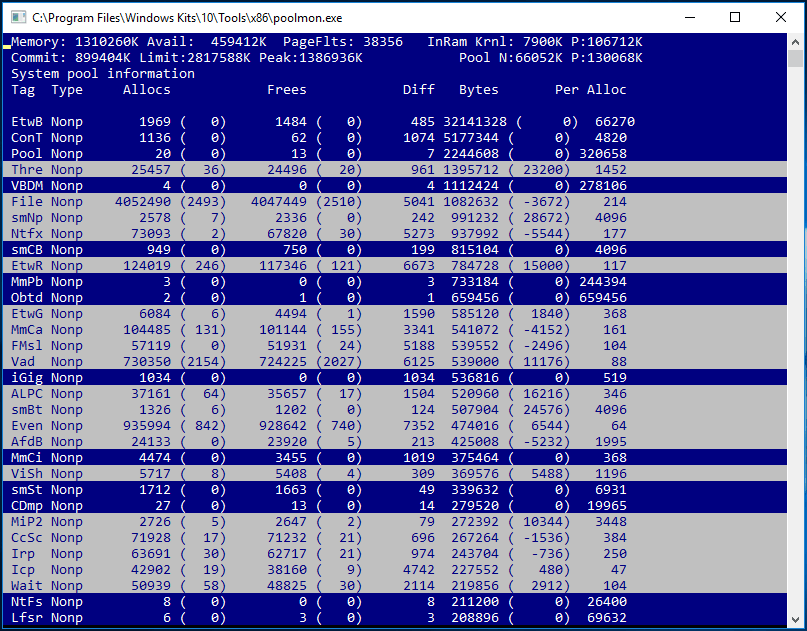
Task: Click the Per Alloc column header
Action: [590, 90]
